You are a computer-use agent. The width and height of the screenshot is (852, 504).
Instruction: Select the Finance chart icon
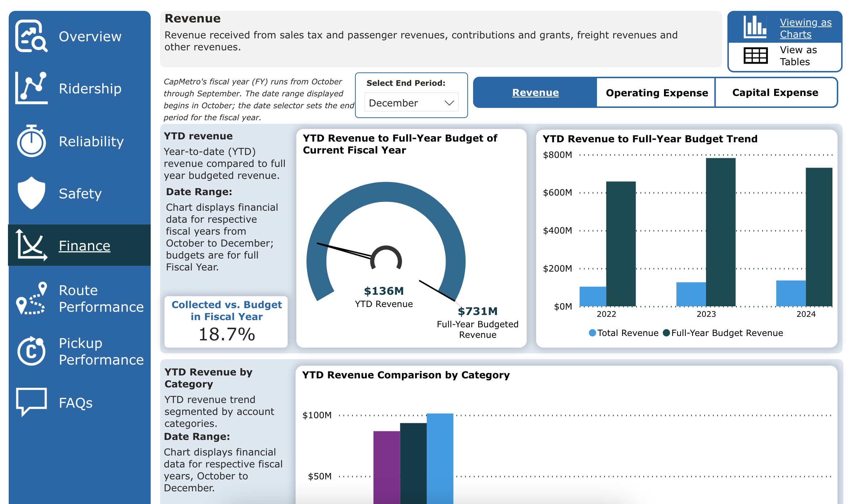(x=32, y=245)
